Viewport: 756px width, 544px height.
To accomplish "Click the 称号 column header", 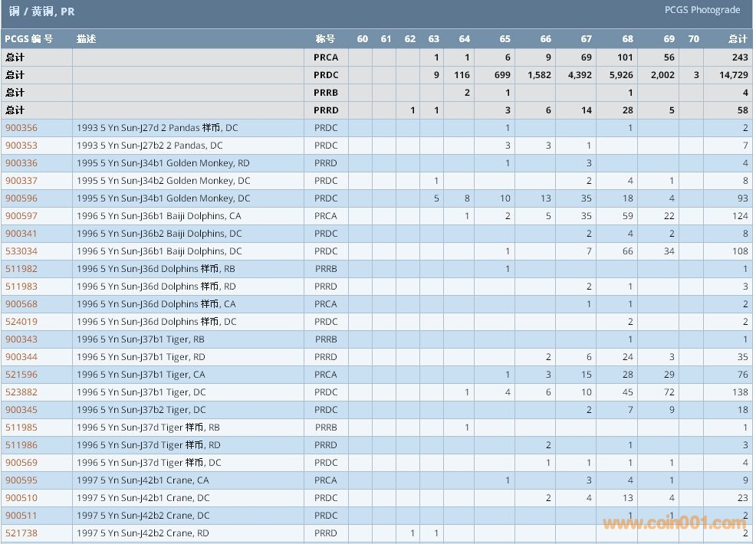I will [x=325, y=39].
